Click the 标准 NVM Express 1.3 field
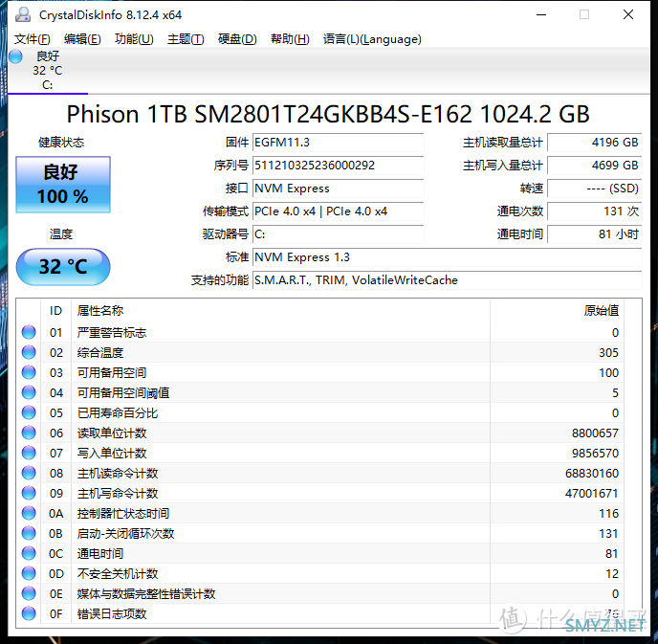This screenshot has width=658, height=644. [x=447, y=256]
